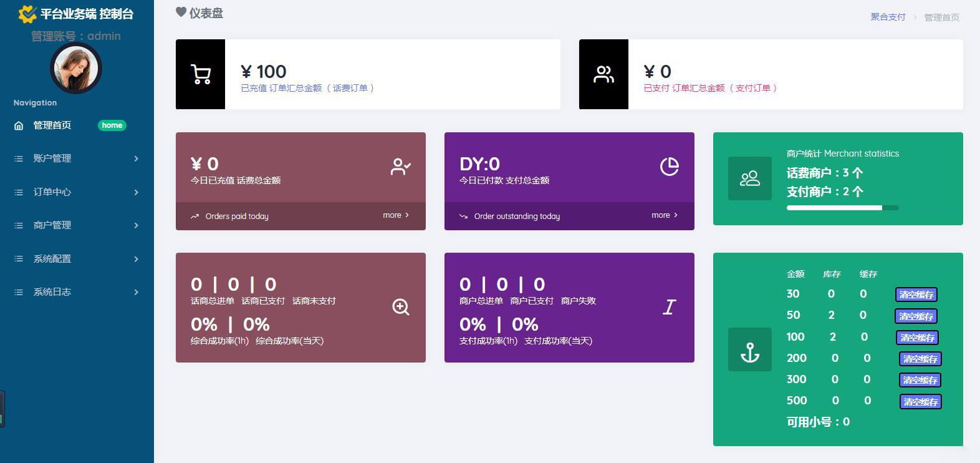Click the anchor icon on inventory card
The image size is (980, 463).
pos(750,353)
